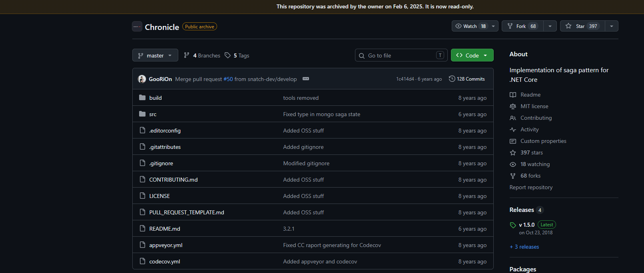The image size is (644, 273).
Task: Open commit 'Fixed CC raport generating for Codecov'
Action: pyautogui.click(x=332, y=245)
